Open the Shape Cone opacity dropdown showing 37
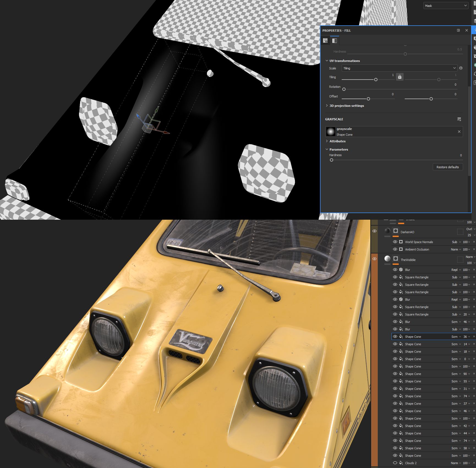 [467, 404]
